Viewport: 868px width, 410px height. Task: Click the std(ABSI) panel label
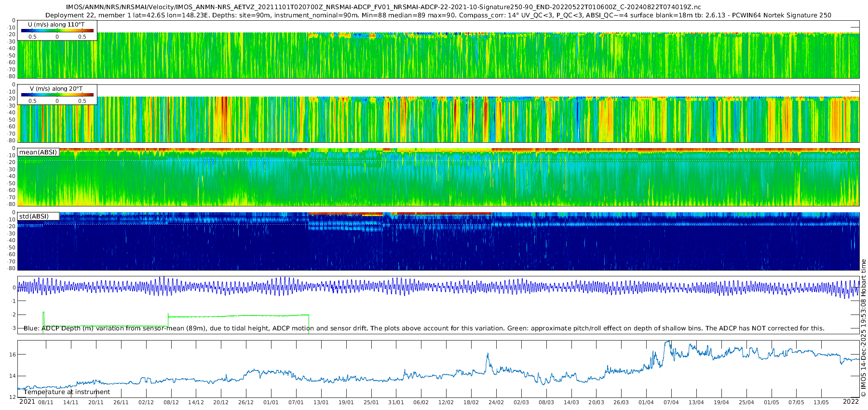pyautogui.click(x=34, y=216)
